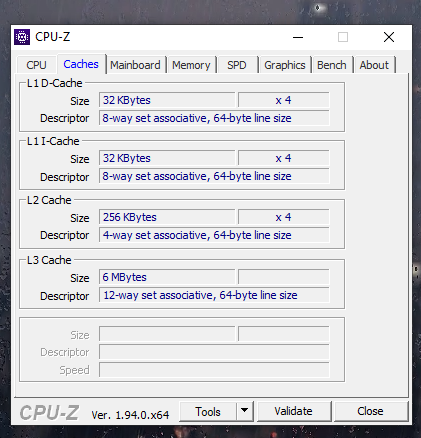Click the L1 I-Cache x 4 count field

(x=284, y=158)
